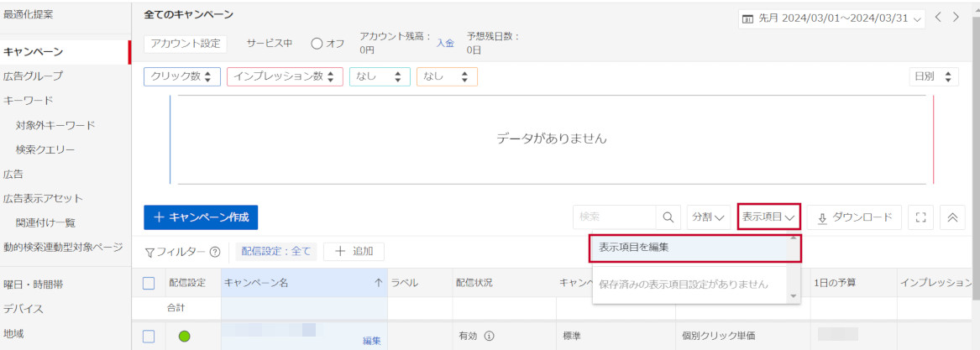Go to previous date period arrow
This screenshot has height=350, width=980.
point(938,18)
